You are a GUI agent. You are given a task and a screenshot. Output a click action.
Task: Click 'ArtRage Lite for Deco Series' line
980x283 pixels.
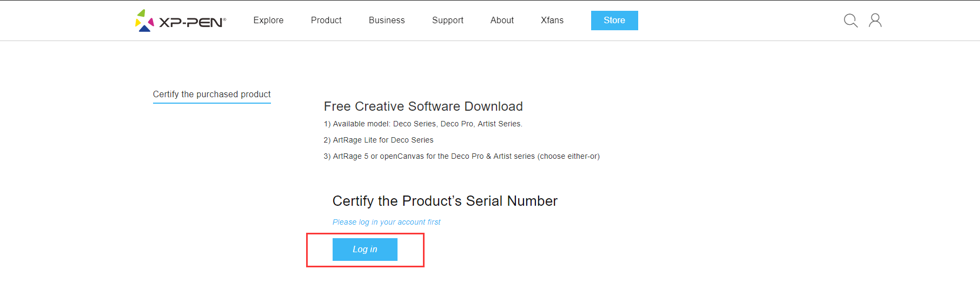379,140
